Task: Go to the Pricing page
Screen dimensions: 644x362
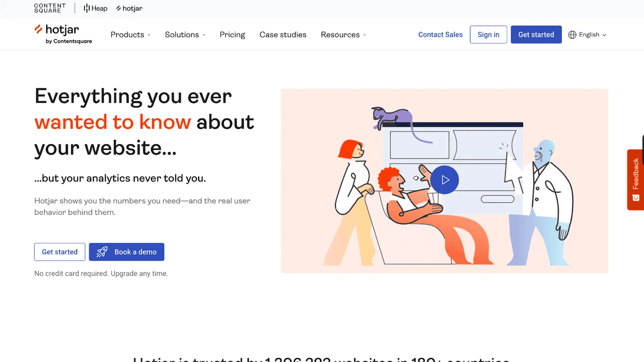Action: tap(232, 34)
